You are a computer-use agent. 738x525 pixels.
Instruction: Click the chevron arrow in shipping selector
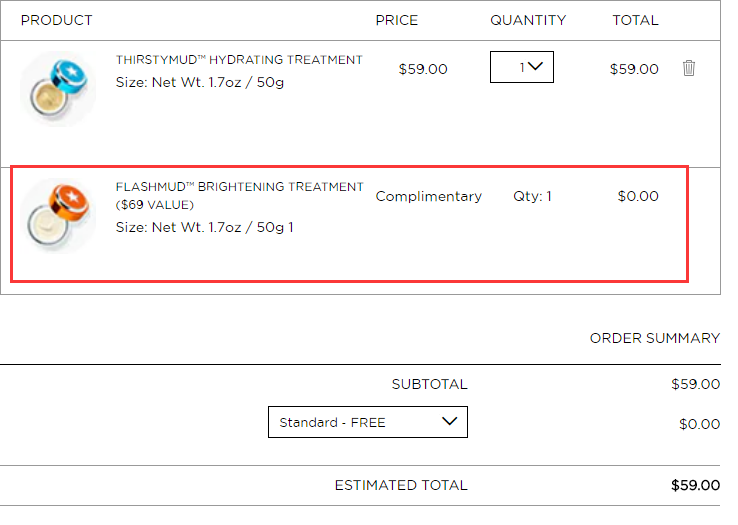click(x=449, y=421)
